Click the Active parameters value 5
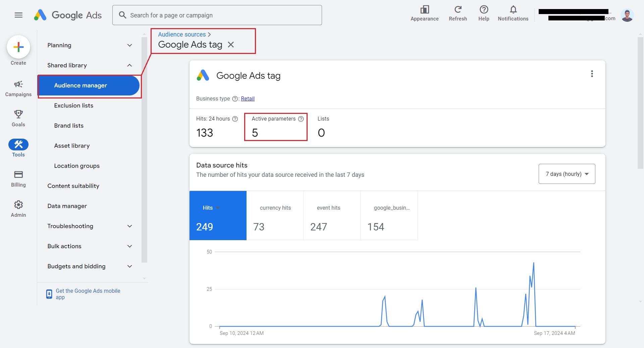 (x=255, y=133)
